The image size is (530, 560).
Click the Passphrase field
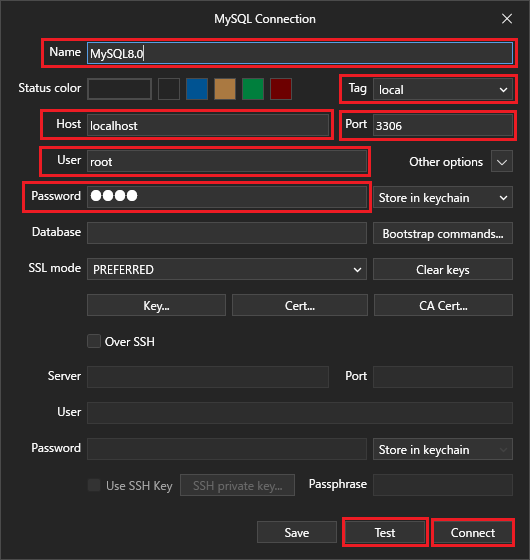(443, 485)
